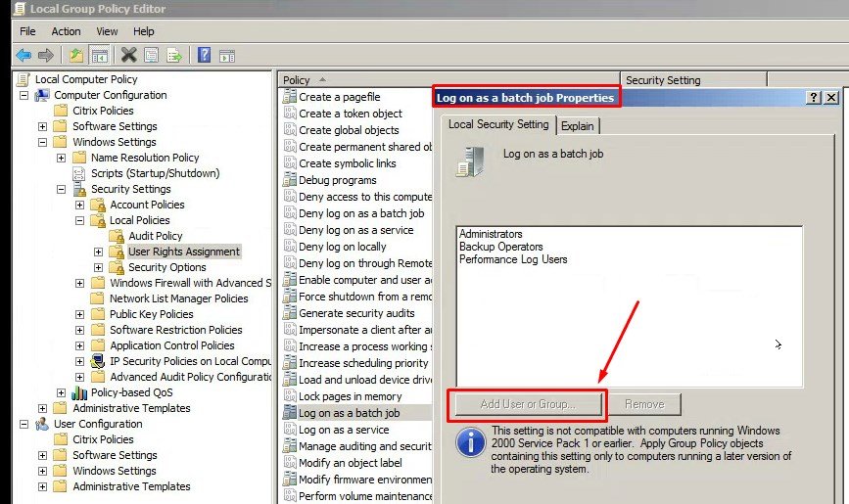Select Backup Operators in the list
Viewport: 849px width, 504px height.
tap(500, 247)
